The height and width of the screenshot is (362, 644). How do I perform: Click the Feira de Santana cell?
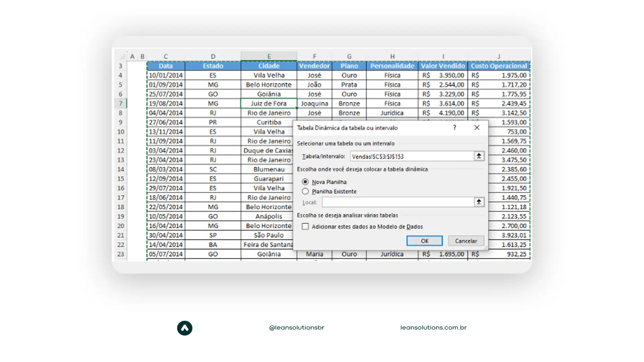pos(268,244)
